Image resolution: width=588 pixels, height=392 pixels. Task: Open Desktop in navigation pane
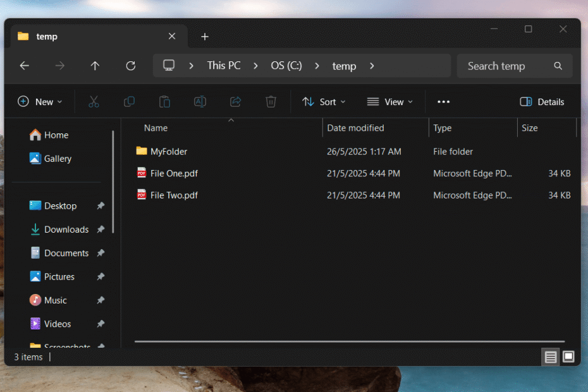[53, 205]
